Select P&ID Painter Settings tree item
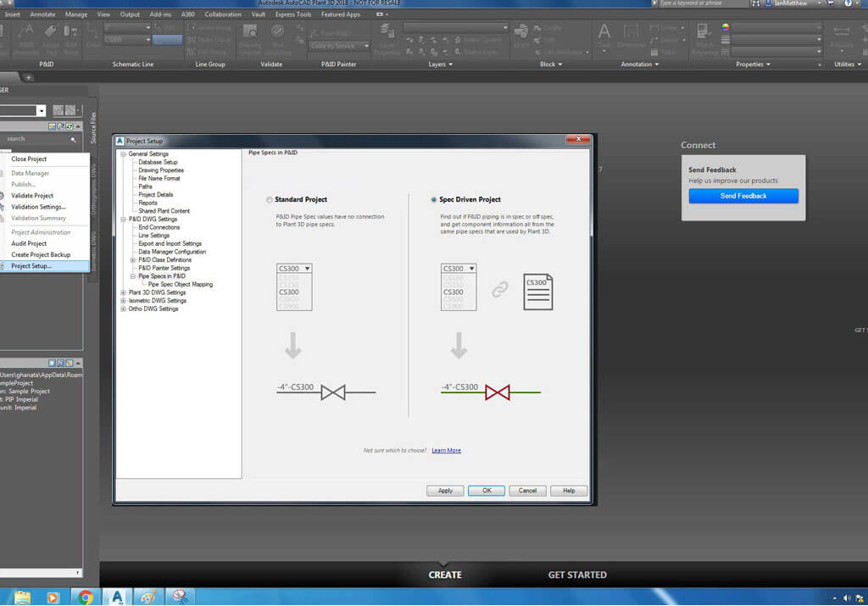The height and width of the screenshot is (606, 868). pyautogui.click(x=164, y=269)
